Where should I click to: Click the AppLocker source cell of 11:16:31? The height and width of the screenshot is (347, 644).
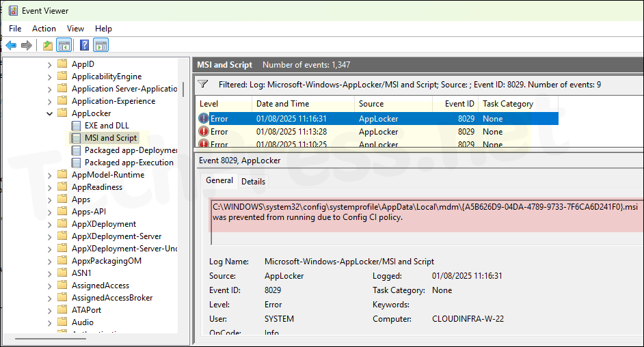(x=378, y=119)
